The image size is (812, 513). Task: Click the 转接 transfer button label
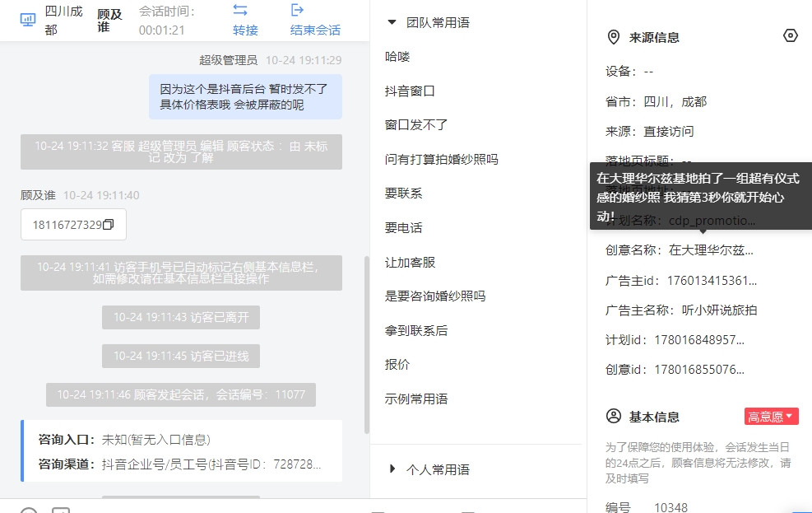(245, 30)
